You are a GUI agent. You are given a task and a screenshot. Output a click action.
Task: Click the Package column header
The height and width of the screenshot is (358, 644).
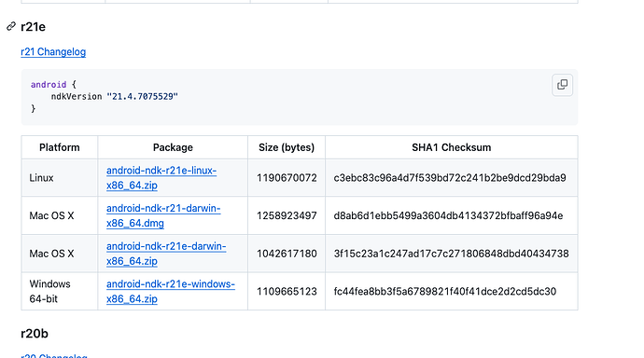pyautogui.click(x=173, y=147)
